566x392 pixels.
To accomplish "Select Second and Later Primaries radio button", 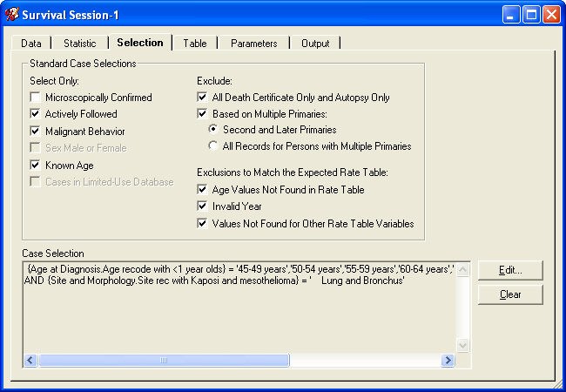I will tap(214, 130).
